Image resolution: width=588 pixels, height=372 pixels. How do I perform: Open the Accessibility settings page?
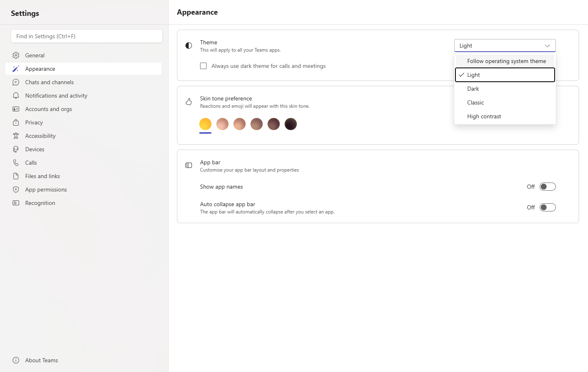[x=83, y=136]
